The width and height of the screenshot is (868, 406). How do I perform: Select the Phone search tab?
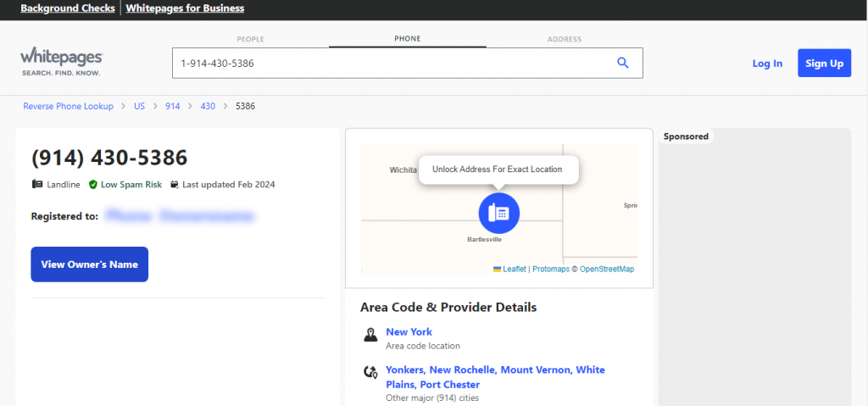click(x=407, y=39)
